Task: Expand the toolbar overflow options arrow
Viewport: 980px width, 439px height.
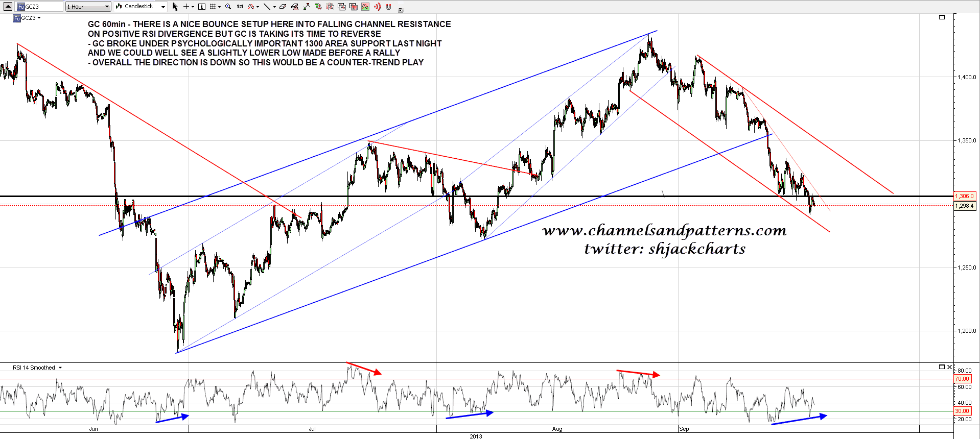Action: tap(400, 10)
